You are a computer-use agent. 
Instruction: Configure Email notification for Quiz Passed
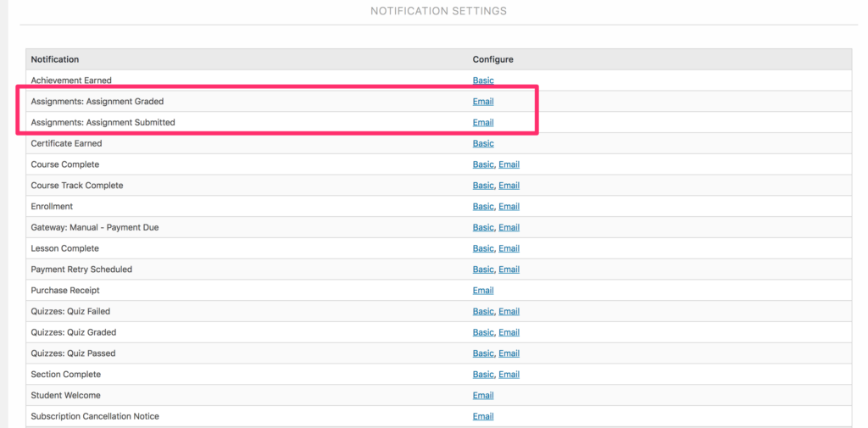509,353
